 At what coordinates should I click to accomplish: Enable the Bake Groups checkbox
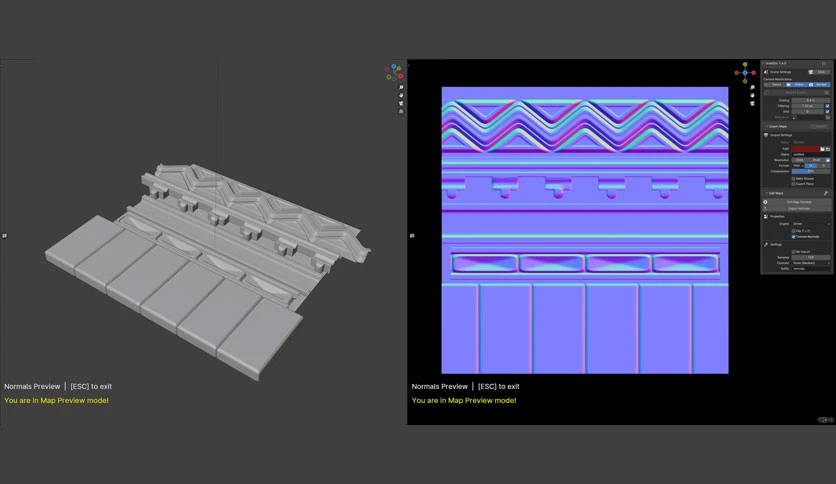point(793,179)
